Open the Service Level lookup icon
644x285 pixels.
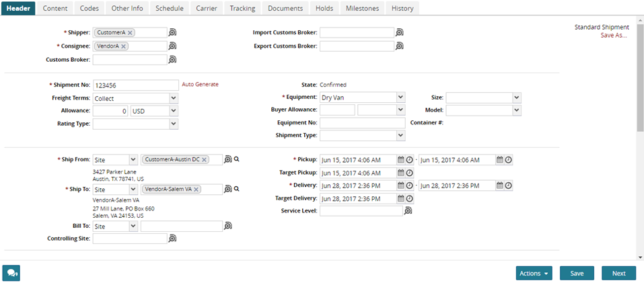point(408,211)
